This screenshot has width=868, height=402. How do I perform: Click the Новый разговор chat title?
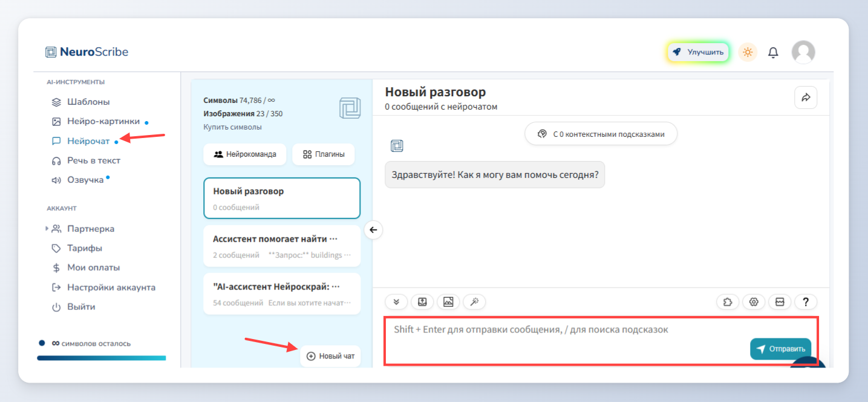(x=436, y=92)
